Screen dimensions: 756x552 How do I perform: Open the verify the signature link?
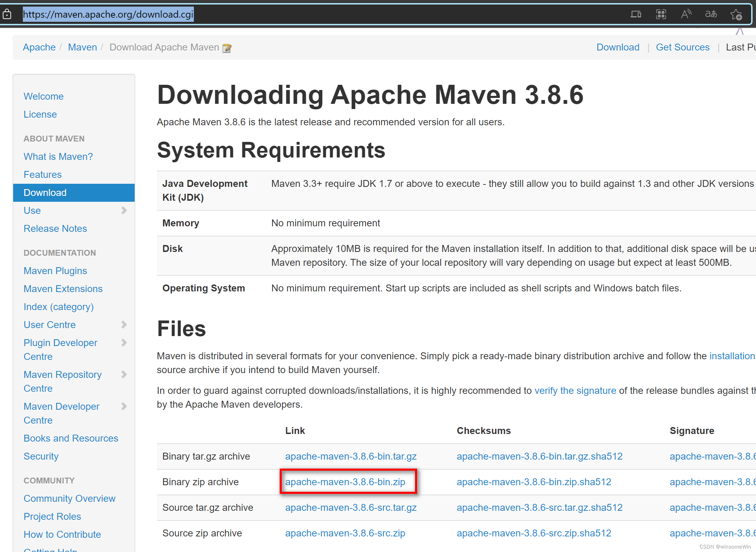point(575,391)
